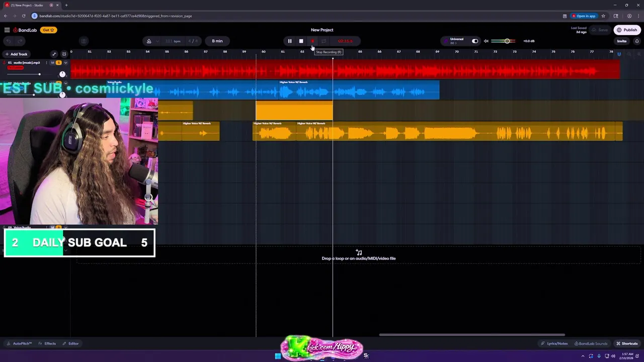Pause playback with the pause button

[x=290, y=41]
